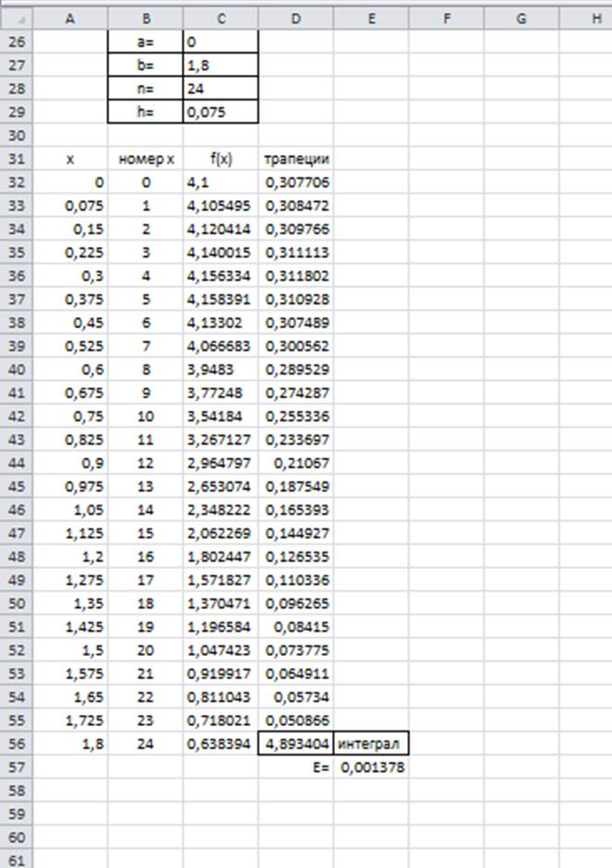Screen dimensions: 612x868
Task: Click cell with value 4,158391
Action: click(221, 300)
